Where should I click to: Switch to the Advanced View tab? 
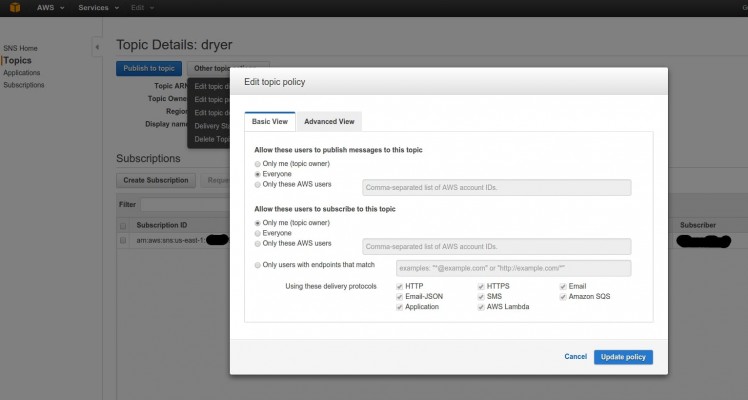click(329, 121)
